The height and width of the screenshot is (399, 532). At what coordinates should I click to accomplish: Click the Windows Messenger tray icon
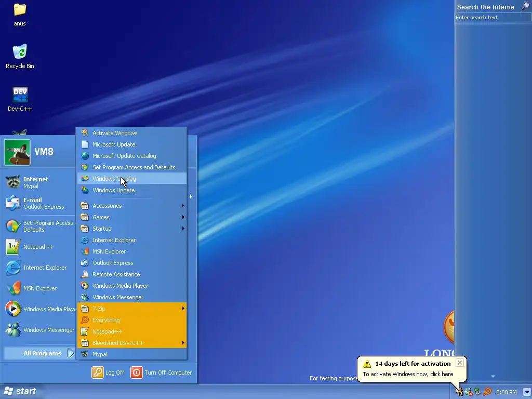pos(469,392)
